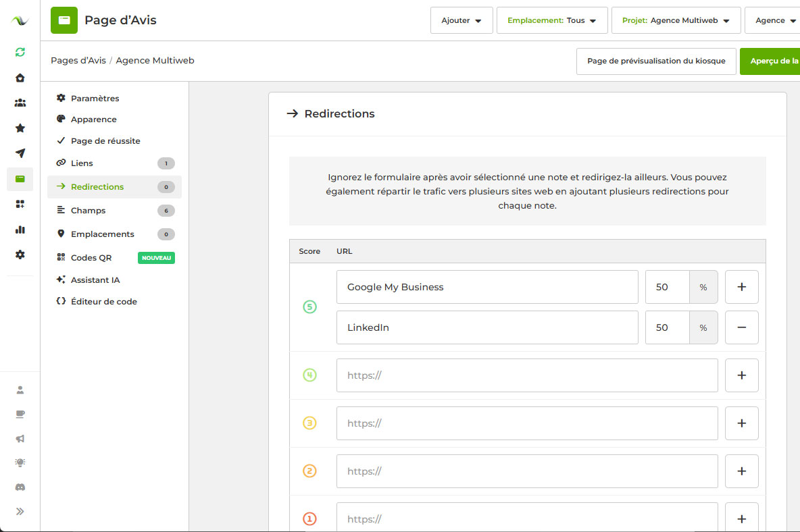Open the bar chart reports icon
The width and height of the screenshot is (800, 532).
pos(20,230)
